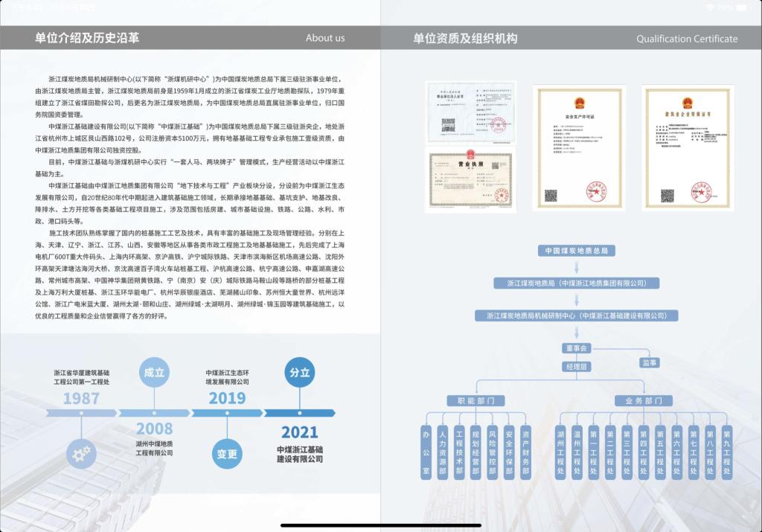The width and height of the screenshot is (762, 532).
Task: Tap the About us header label
Action: [325, 38]
